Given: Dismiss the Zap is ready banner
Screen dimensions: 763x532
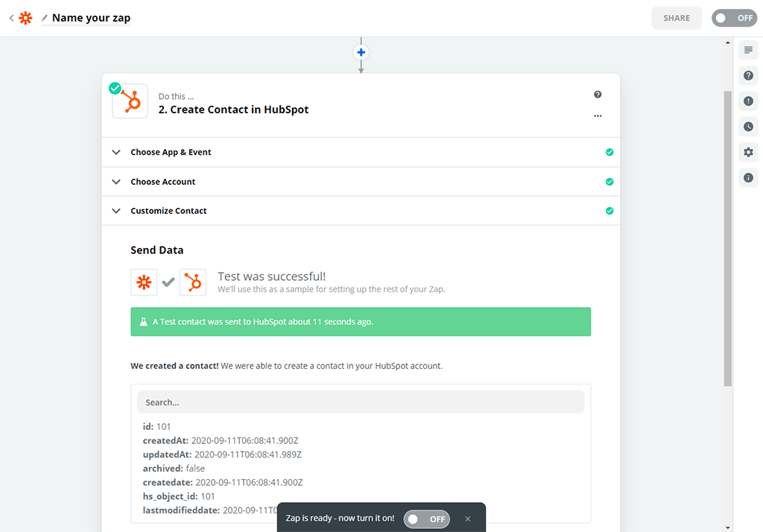Looking at the screenshot, I should (x=468, y=519).
